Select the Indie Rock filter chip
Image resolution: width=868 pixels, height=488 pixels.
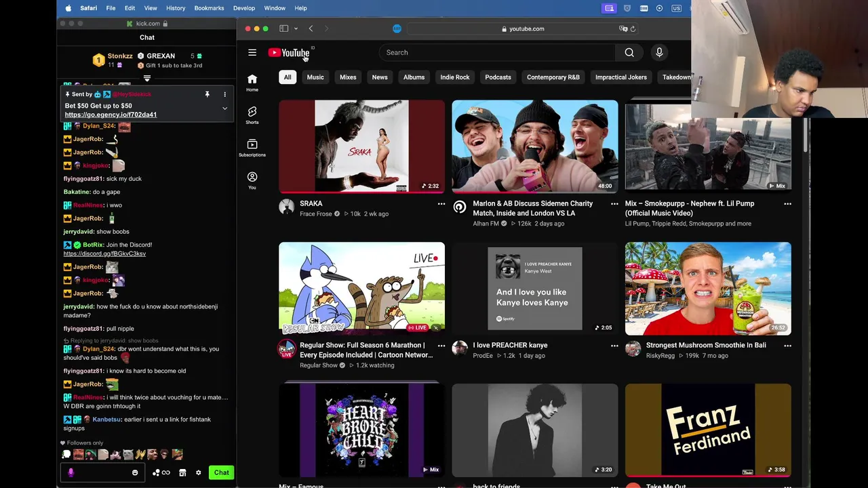point(455,77)
